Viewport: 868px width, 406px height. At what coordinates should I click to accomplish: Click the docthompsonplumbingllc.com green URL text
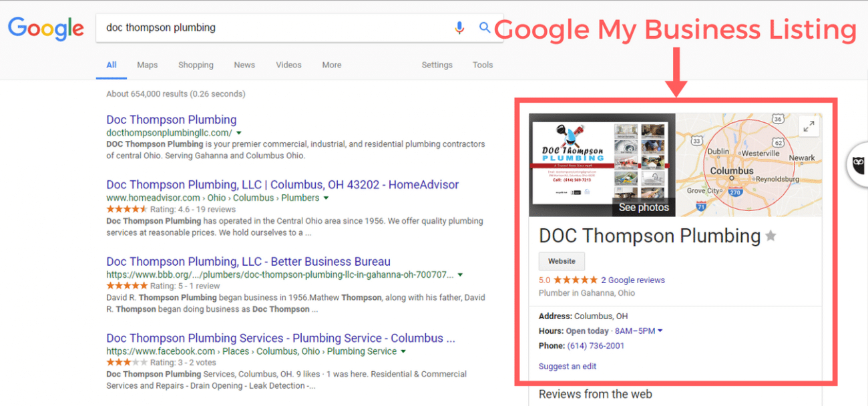point(170,134)
